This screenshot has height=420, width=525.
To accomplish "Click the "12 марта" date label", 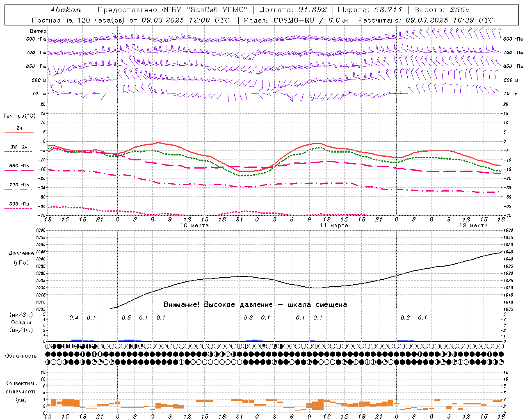I will [x=474, y=226].
